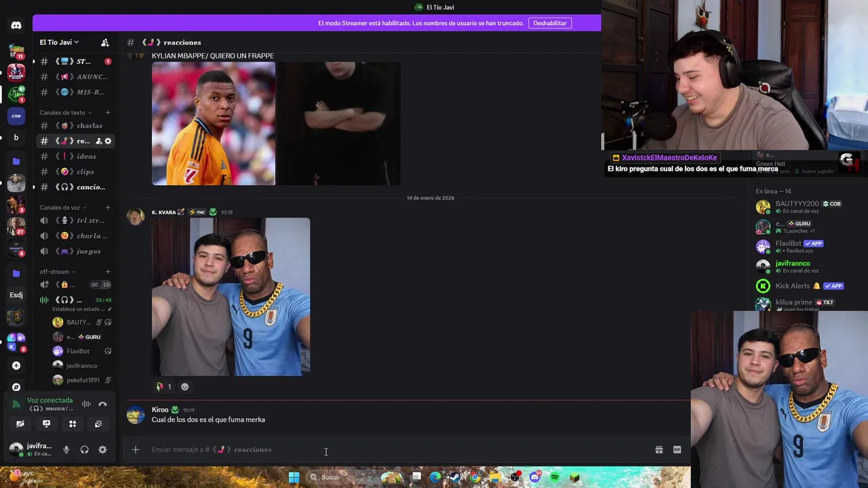Open the MIS-R... channel
The height and width of the screenshot is (488, 868).
click(x=75, y=92)
